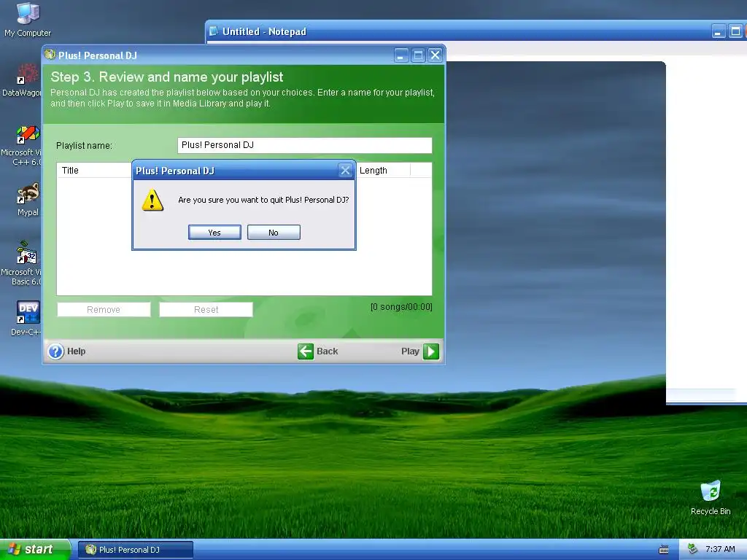Screen dimensions: 747x560
Task: Click the Plus! Personal DJ taskbar button
Action: coord(136,550)
